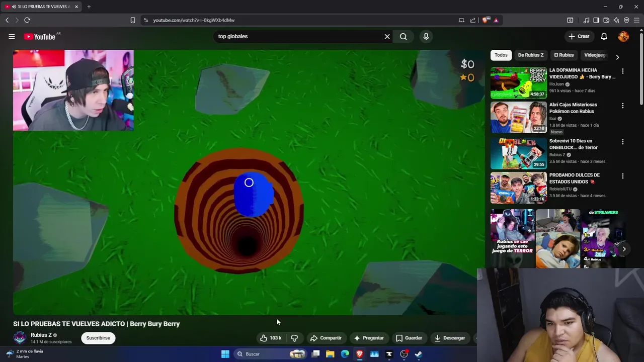Open the 'LA DOPAMINA HECHA VIDEOJUEGO' thumbnail
This screenshot has height=362, width=644.
tap(519, 83)
